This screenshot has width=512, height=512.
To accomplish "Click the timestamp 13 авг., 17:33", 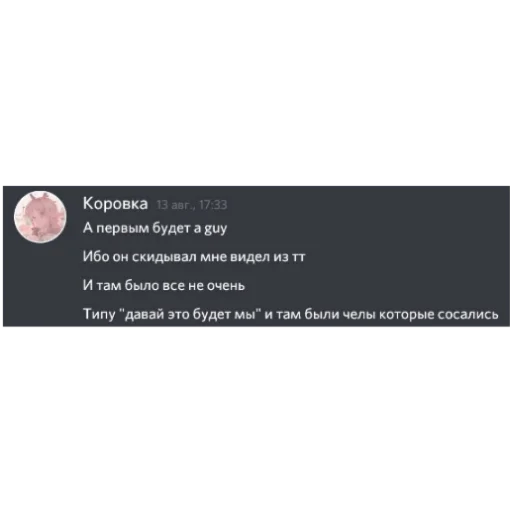I will pos(192,205).
